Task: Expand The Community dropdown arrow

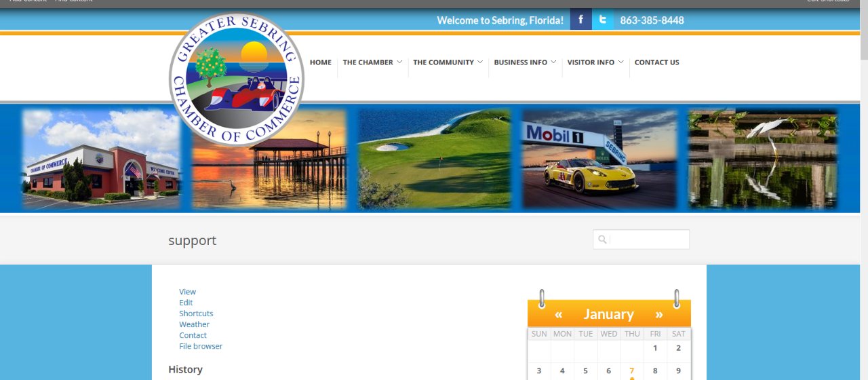Action: click(480, 62)
